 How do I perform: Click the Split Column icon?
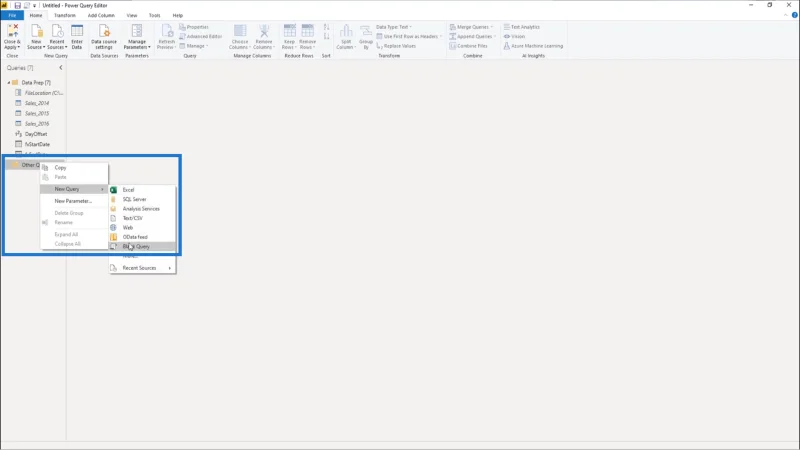tap(346, 31)
